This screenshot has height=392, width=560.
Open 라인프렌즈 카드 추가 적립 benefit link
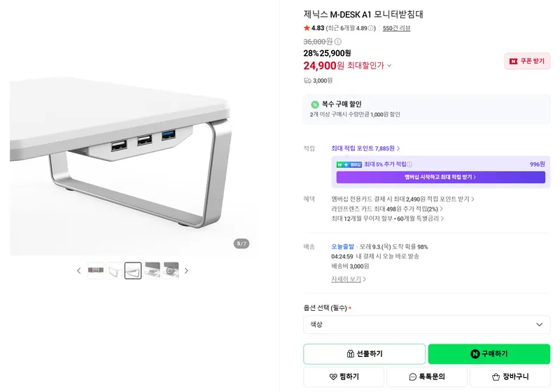coord(387,209)
